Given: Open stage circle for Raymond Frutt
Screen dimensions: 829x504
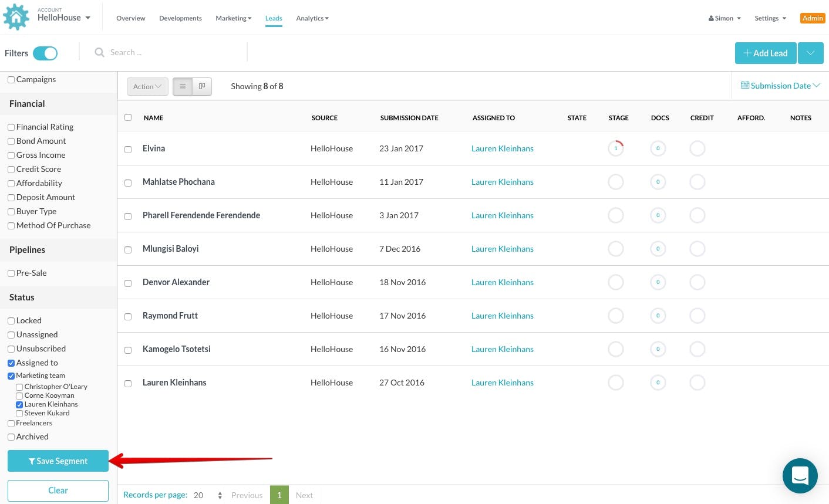Looking at the screenshot, I should coord(616,316).
